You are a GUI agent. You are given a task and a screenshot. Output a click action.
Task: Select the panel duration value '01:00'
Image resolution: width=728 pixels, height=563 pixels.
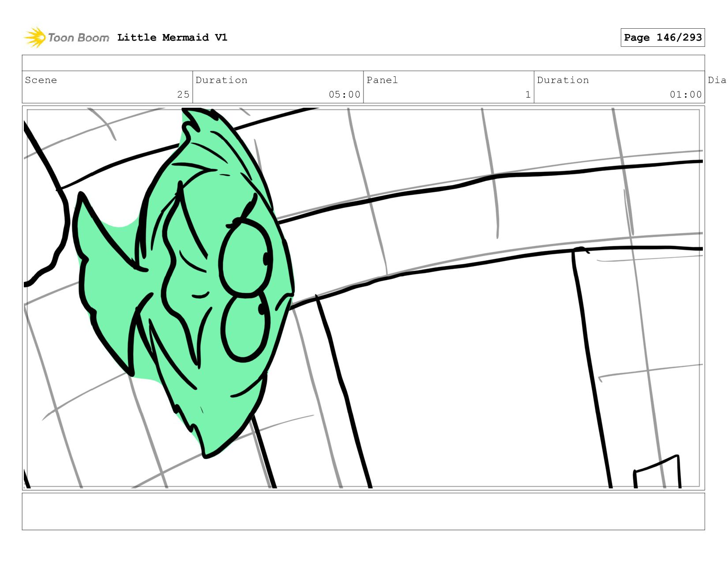pyautogui.click(x=686, y=94)
